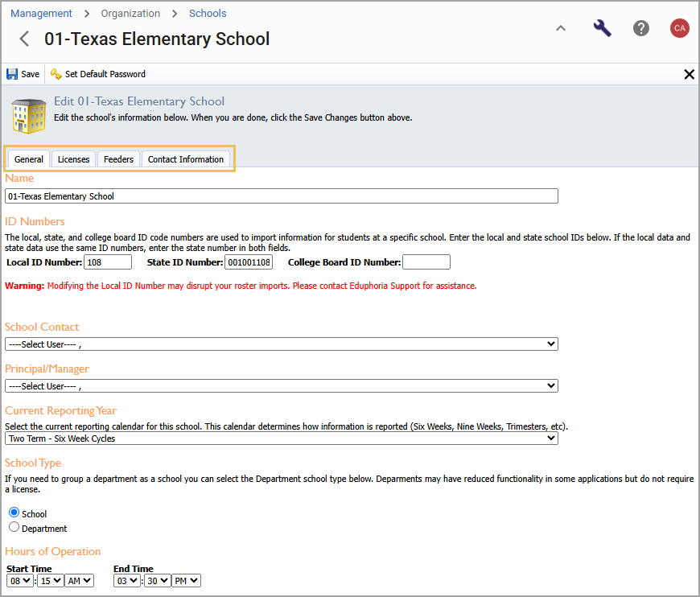Click the 'ID Numbers' section heading
Screen dimensions: 700x597
pos(35,221)
